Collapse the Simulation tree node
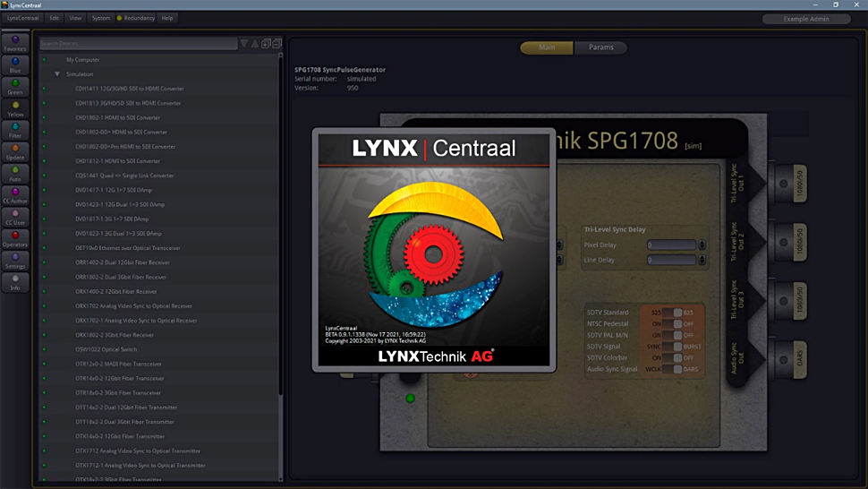 tap(57, 74)
